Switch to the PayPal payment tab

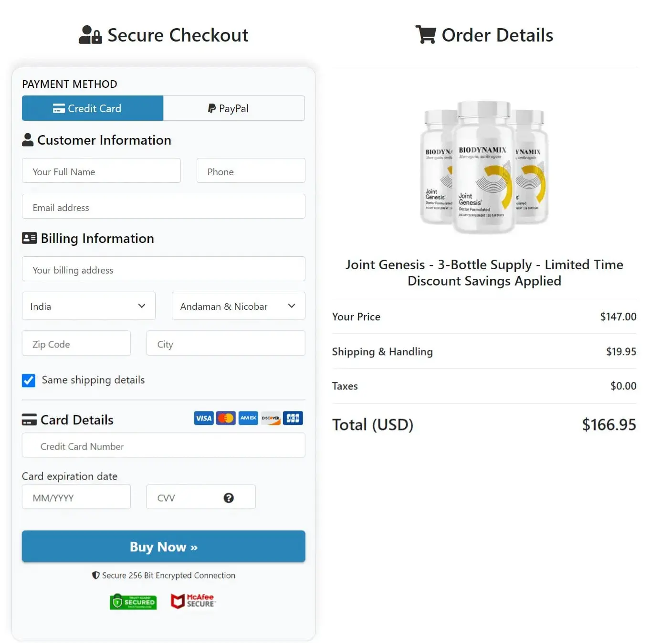(233, 108)
